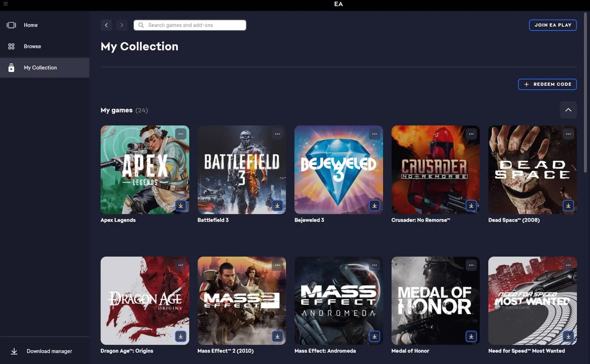
Task: Open Browse in the sidebar
Action: [x=45, y=46]
